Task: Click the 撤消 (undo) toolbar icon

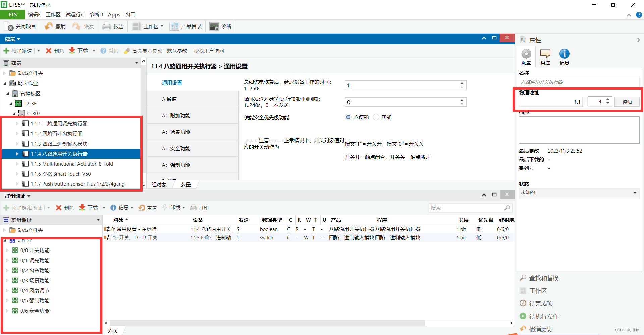Action: tap(49, 26)
